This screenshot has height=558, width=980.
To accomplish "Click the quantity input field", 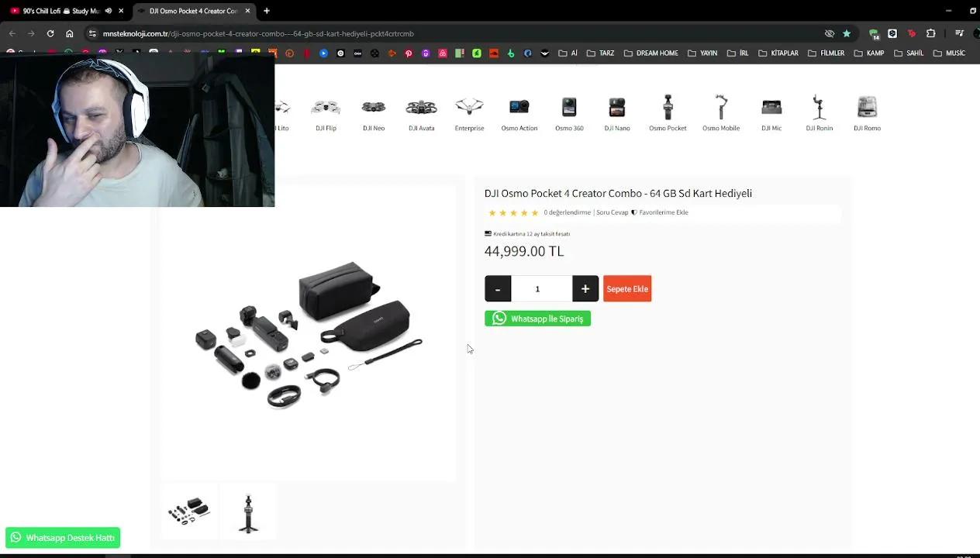I will [541, 289].
